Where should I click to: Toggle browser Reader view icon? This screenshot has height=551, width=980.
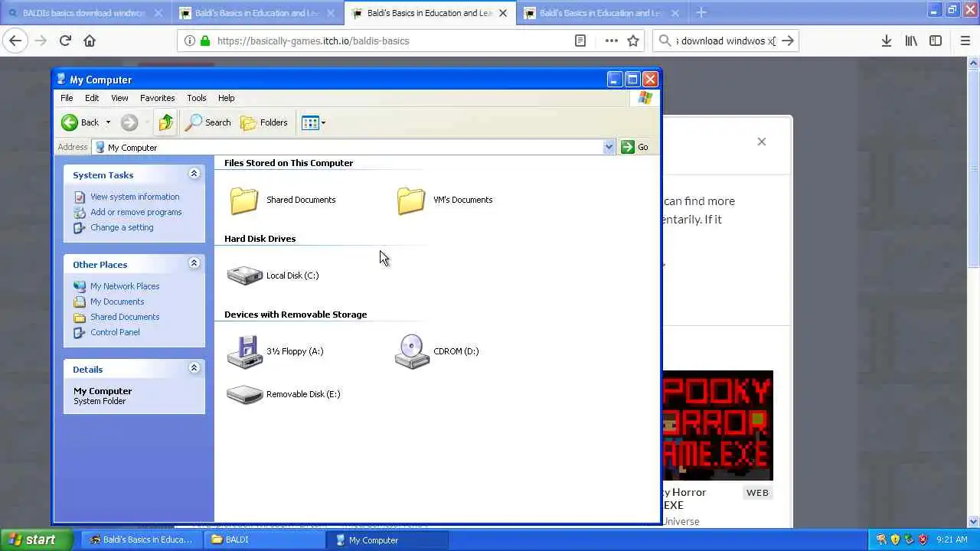point(580,41)
